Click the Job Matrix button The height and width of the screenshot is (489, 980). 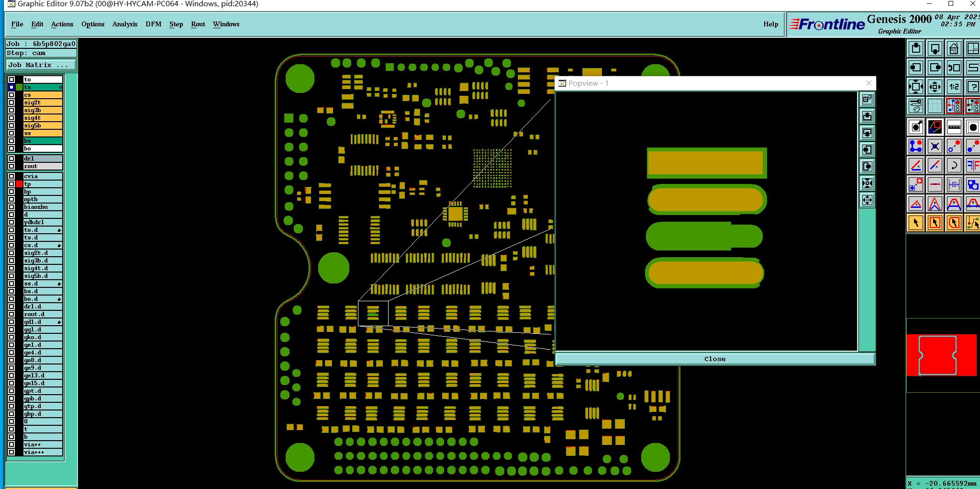(x=41, y=65)
